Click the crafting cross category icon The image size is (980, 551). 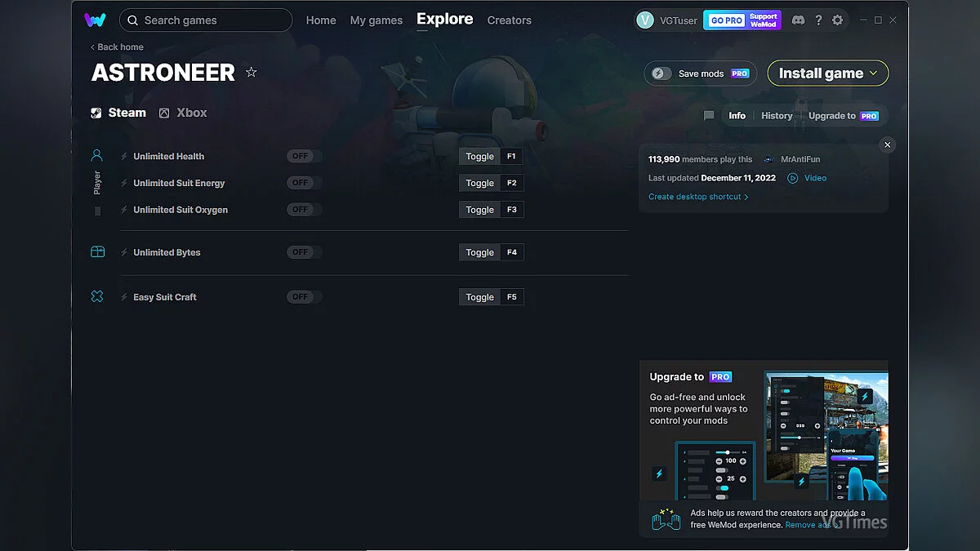pos(97,296)
